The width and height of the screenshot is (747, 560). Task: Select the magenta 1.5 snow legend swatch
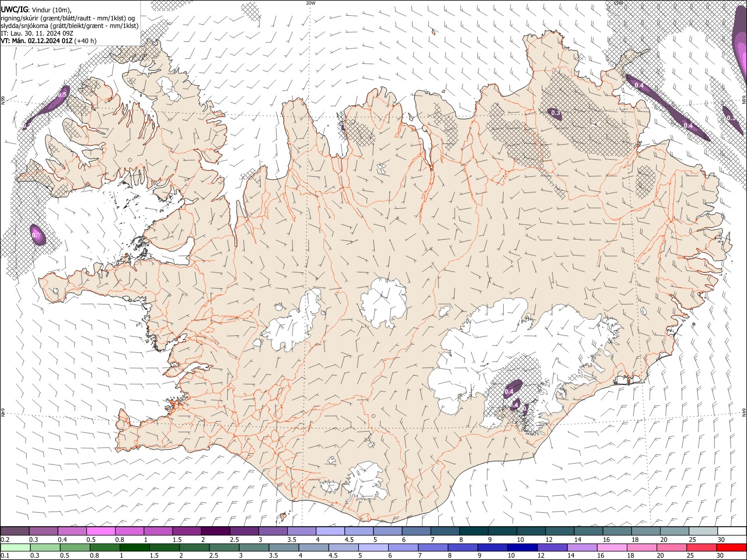(187, 531)
